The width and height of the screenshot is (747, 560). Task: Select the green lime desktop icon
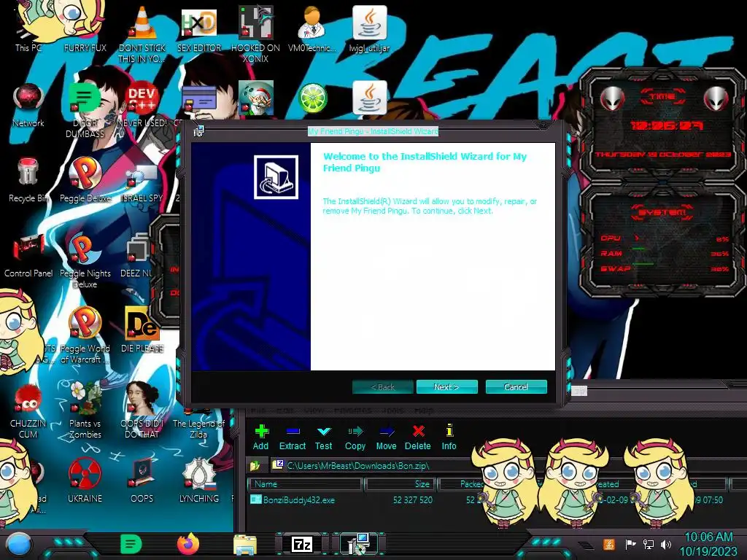pyautogui.click(x=312, y=99)
